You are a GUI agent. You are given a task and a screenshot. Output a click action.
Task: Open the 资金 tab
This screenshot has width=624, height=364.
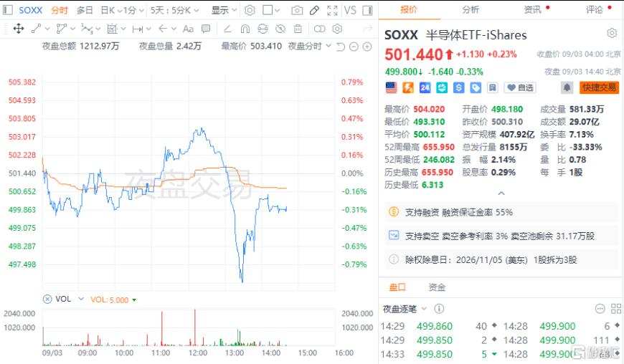tap(437, 287)
